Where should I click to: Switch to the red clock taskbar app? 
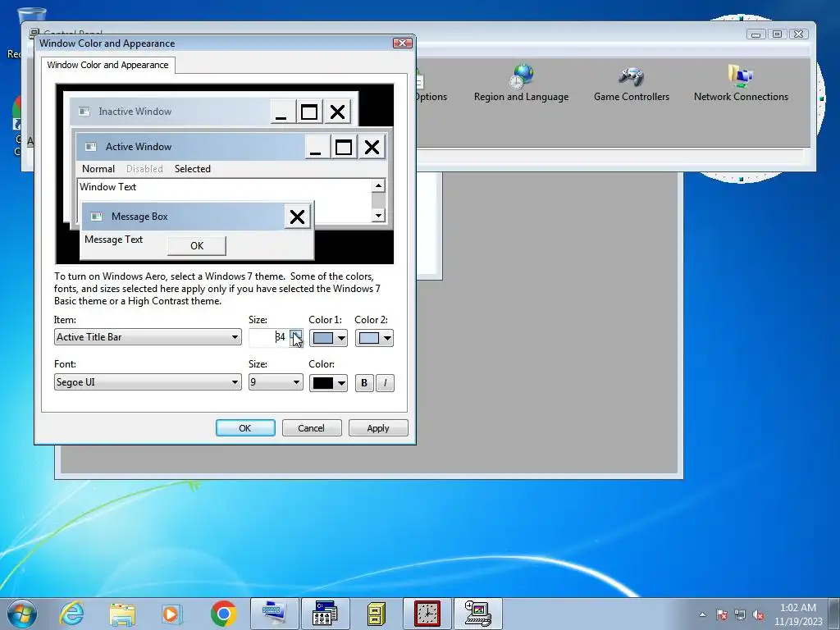pyautogui.click(x=427, y=614)
